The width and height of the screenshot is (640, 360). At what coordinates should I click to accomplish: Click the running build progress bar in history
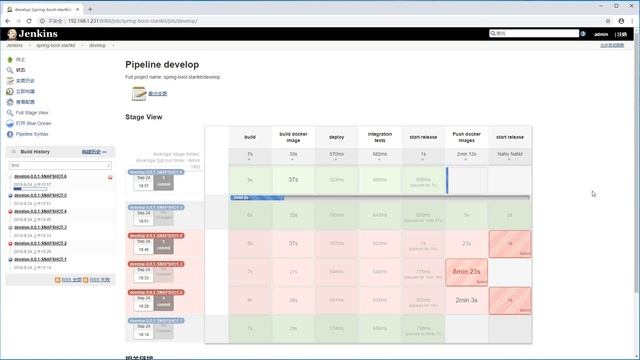tap(30, 189)
